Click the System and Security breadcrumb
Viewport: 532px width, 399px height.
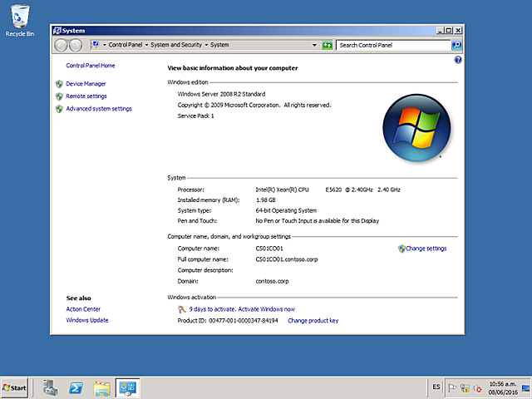point(176,45)
